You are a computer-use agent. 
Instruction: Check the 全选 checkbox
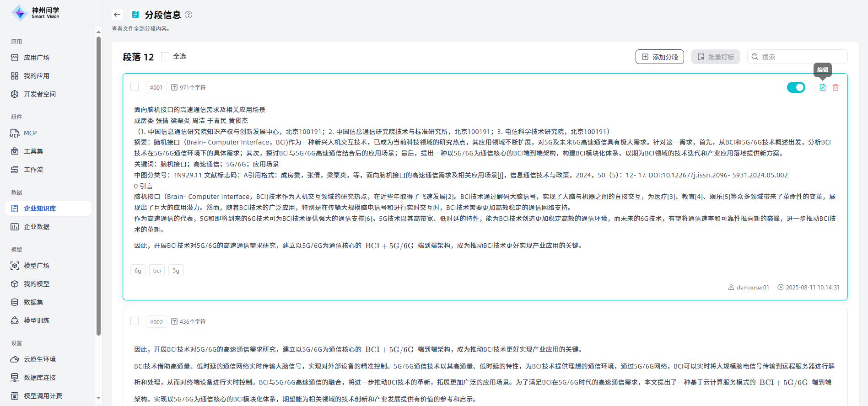(x=166, y=56)
